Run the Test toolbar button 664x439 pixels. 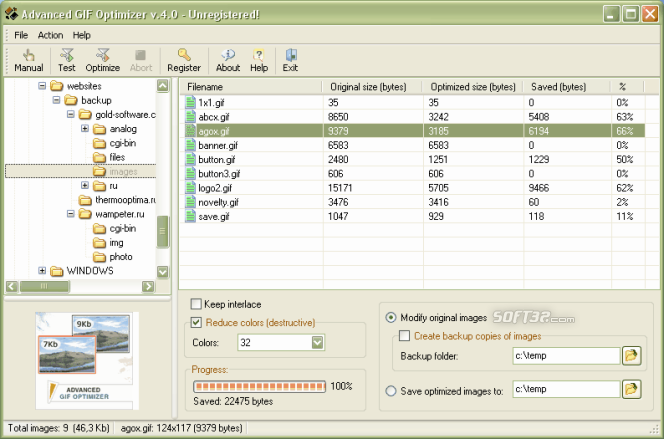tap(66, 61)
